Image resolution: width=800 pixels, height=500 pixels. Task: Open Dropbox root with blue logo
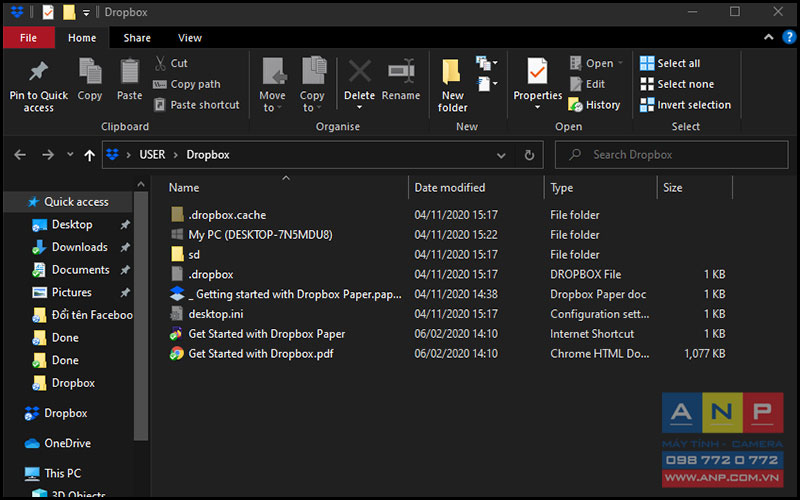click(x=65, y=413)
